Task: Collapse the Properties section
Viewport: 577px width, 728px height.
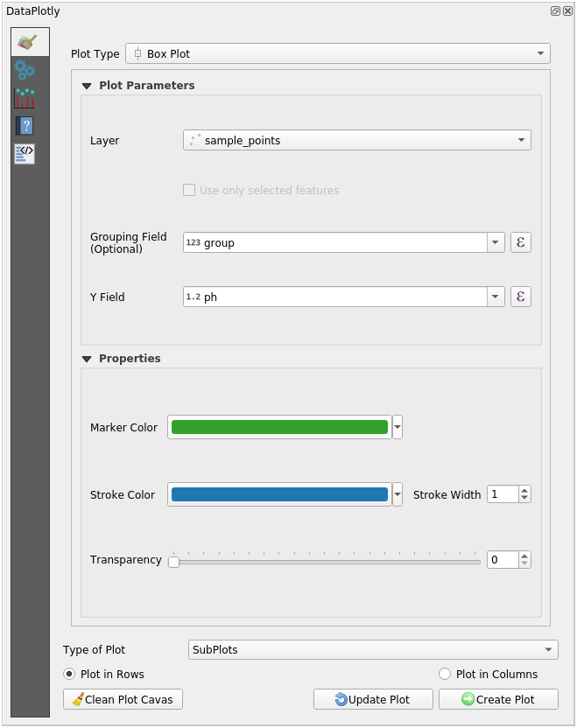Action: (87, 359)
